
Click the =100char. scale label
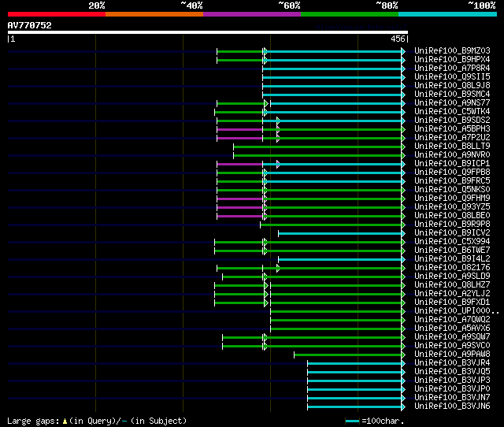pos(383,421)
